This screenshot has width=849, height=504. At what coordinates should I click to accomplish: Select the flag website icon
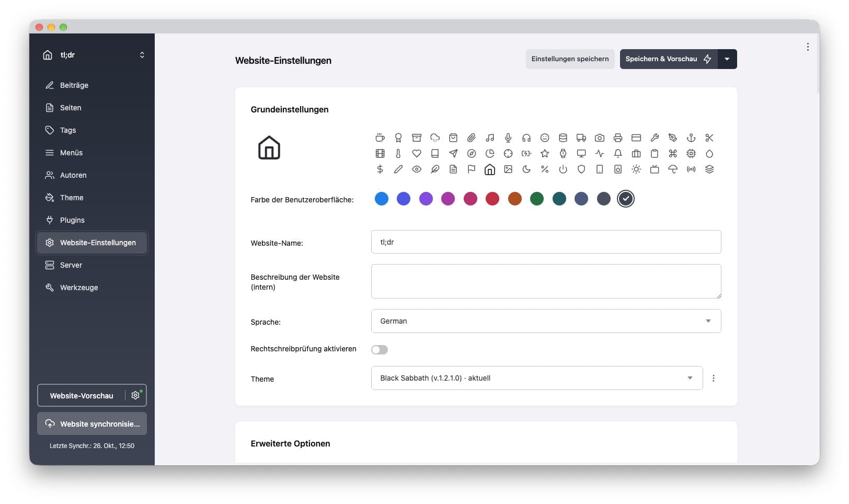tap(472, 169)
